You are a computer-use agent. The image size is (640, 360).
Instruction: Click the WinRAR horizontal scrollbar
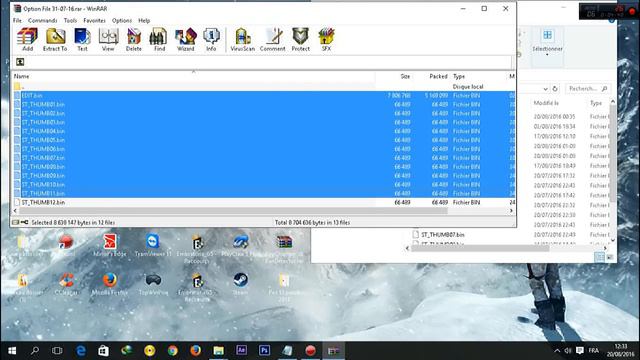[233, 211]
